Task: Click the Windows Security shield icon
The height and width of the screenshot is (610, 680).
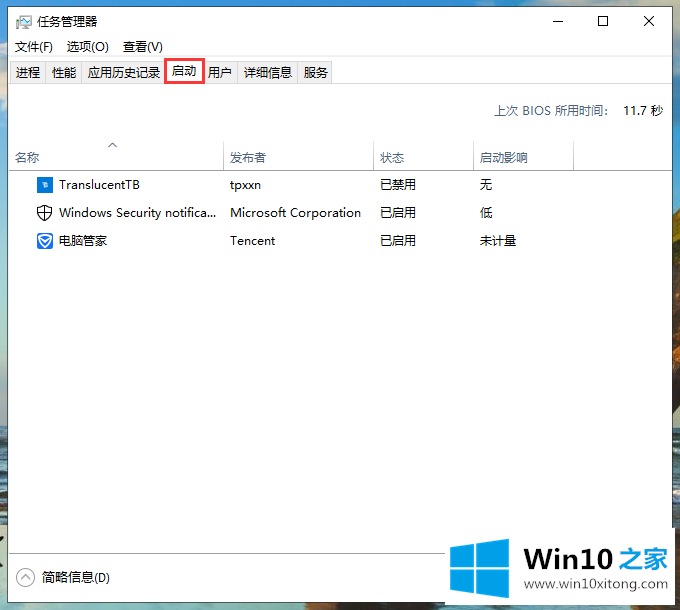Action: (x=44, y=213)
